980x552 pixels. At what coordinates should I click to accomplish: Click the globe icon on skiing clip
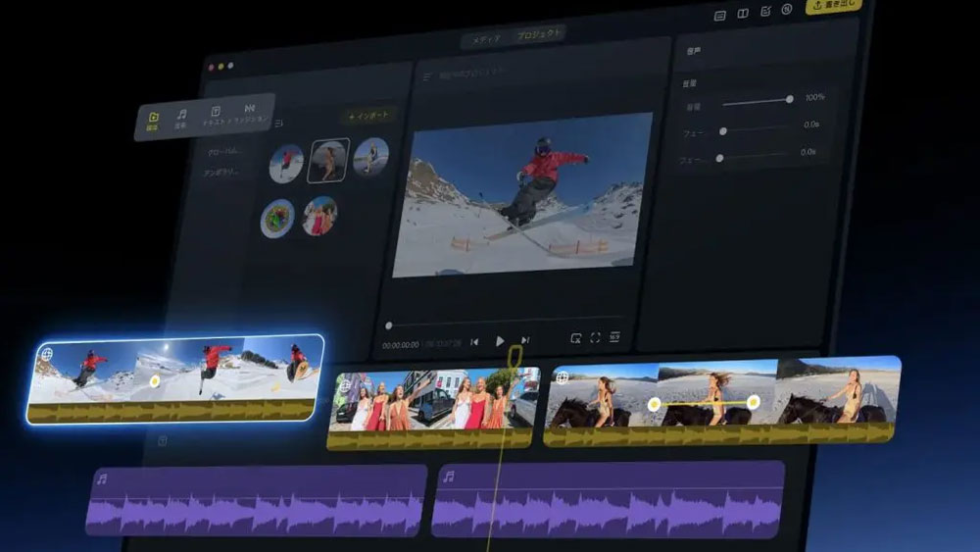click(x=45, y=354)
